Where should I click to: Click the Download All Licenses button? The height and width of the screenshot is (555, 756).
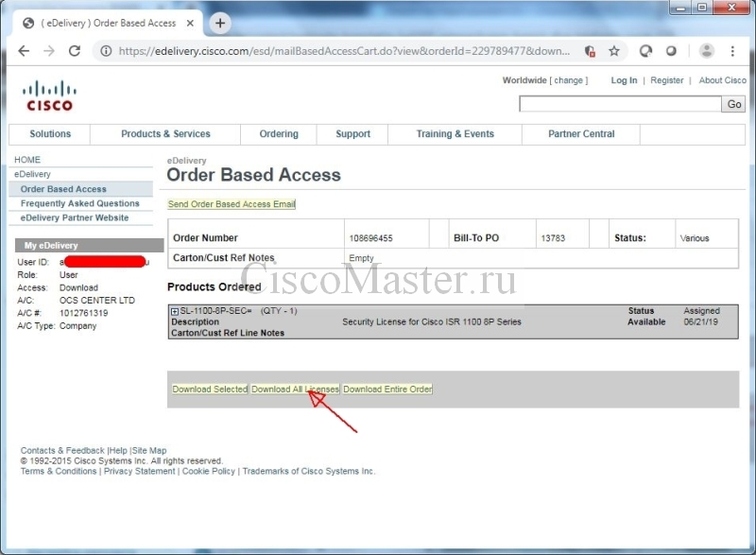point(295,390)
